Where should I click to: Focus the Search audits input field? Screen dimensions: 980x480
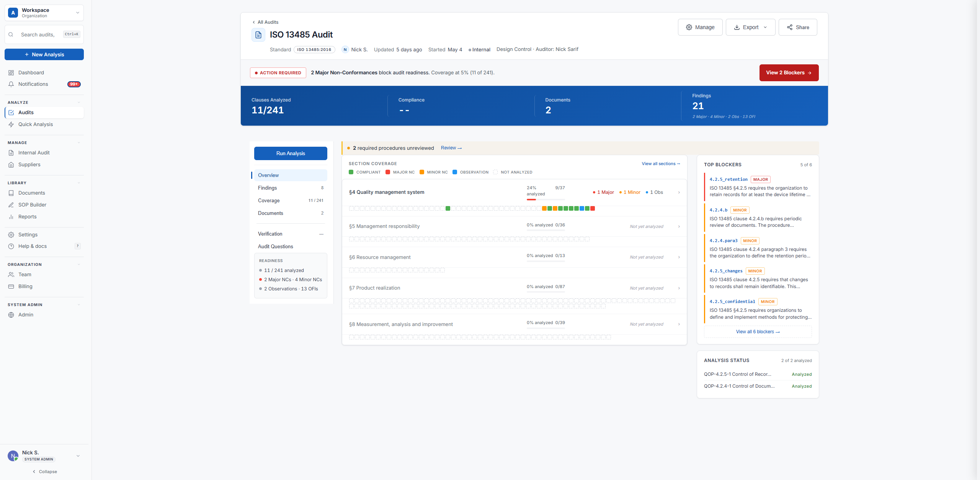[x=44, y=34]
